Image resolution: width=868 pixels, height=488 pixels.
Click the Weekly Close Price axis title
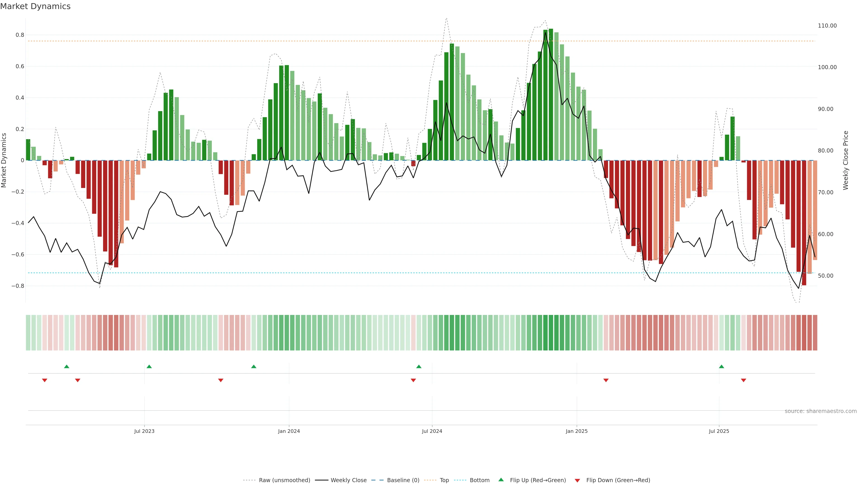846,160
